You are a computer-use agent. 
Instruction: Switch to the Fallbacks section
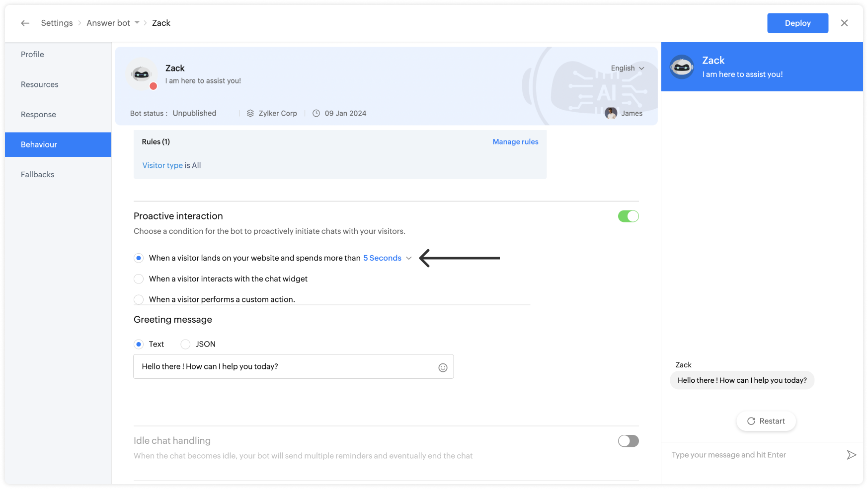pos(38,175)
